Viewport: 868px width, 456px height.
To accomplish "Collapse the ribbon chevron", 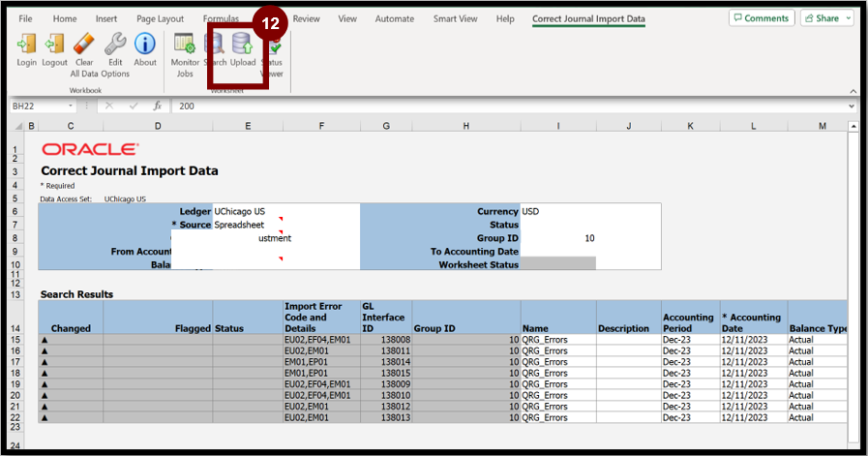I will pos(853,91).
